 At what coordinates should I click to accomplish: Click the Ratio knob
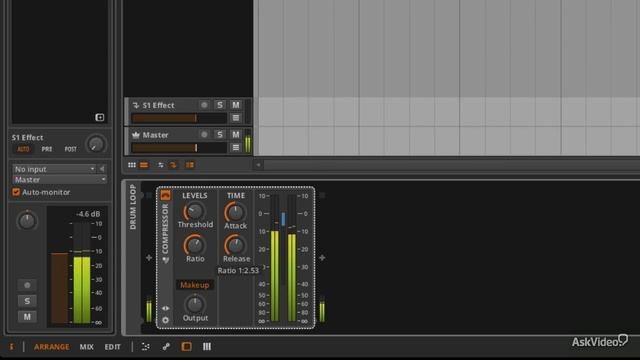[195, 245]
